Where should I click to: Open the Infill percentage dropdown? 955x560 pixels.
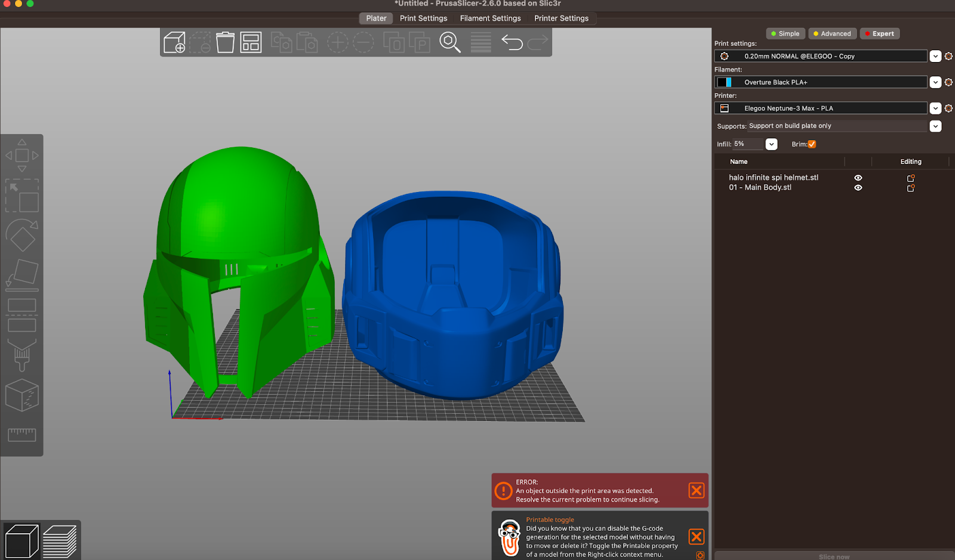(771, 144)
